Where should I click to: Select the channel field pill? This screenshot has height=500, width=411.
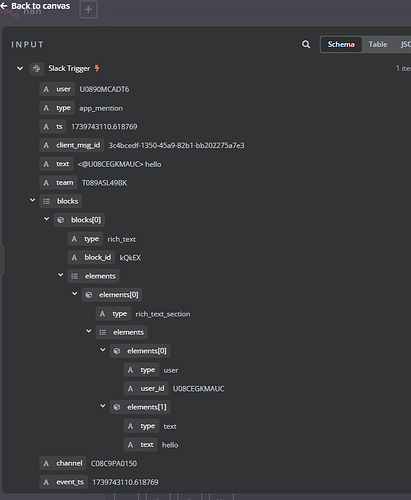(63, 463)
